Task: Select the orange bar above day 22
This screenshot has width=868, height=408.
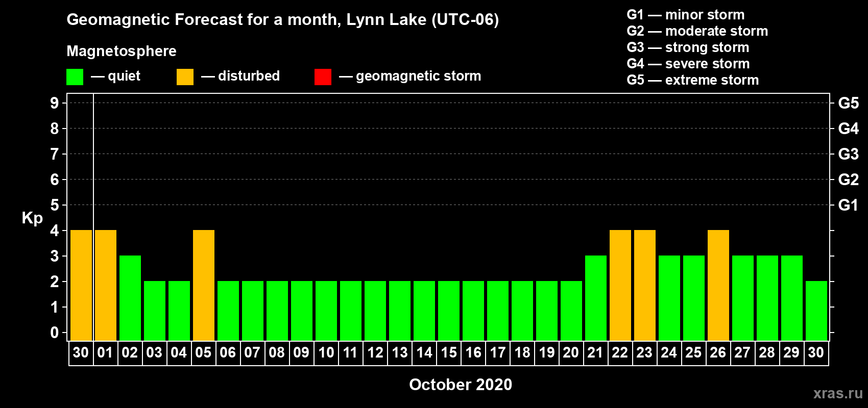Action: point(620,285)
